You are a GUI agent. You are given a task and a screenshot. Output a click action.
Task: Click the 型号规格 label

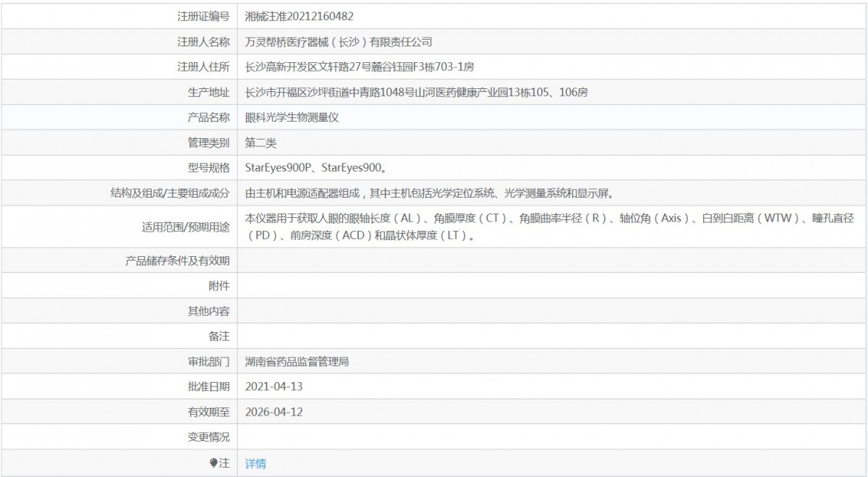pyautogui.click(x=208, y=168)
